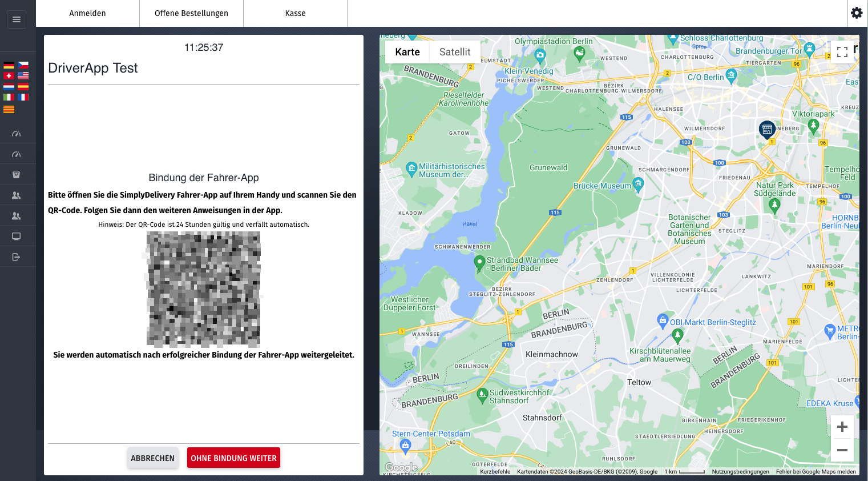Click the Abbrechen button
The image size is (868, 481).
(152, 458)
